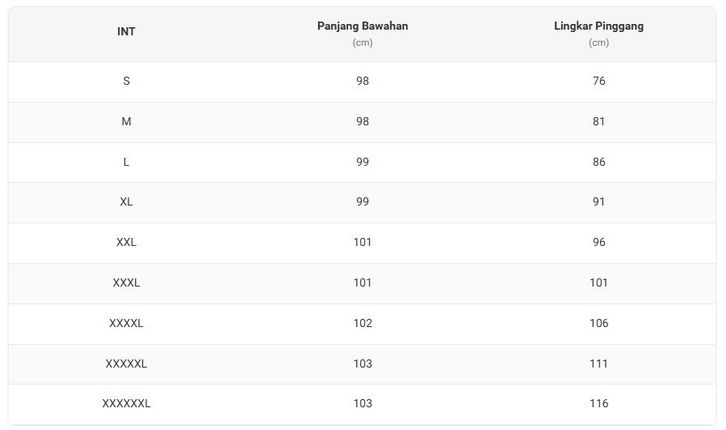This screenshot has width=726, height=430.
Task: Click the L size label
Action: pyautogui.click(x=126, y=162)
